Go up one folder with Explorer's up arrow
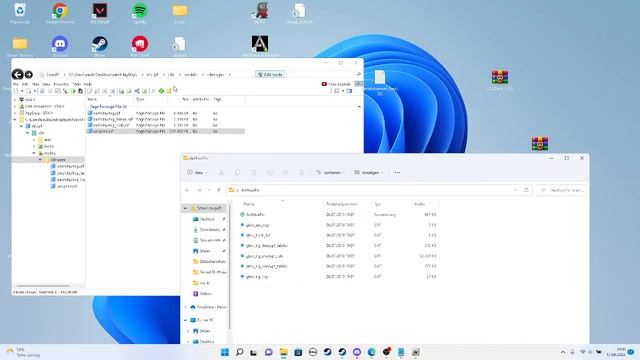Viewport: 640px width, 360px height. coord(219,190)
